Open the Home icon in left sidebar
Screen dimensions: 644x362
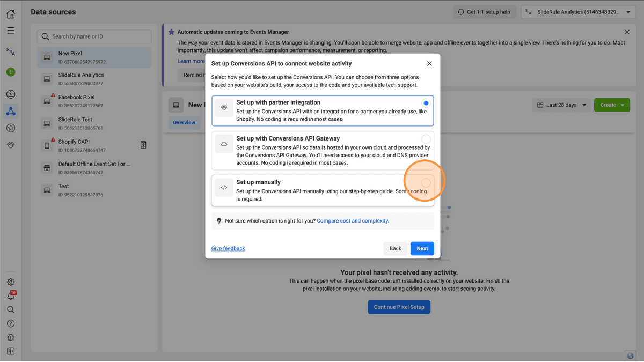[x=11, y=14]
